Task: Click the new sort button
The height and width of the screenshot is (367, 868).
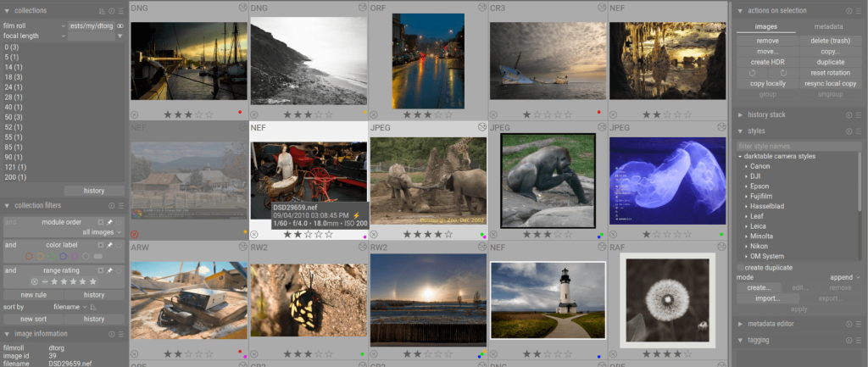Action: 34,320
